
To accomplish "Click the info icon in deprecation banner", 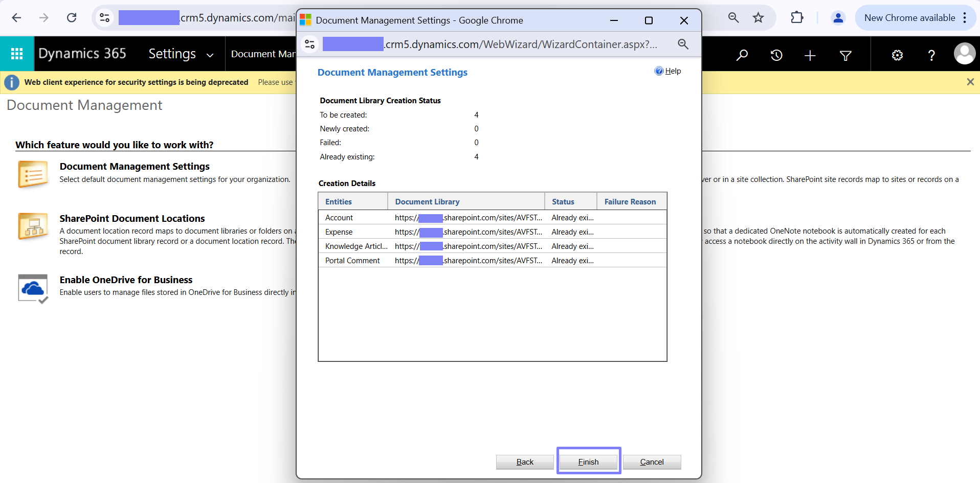I will pos(12,82).
